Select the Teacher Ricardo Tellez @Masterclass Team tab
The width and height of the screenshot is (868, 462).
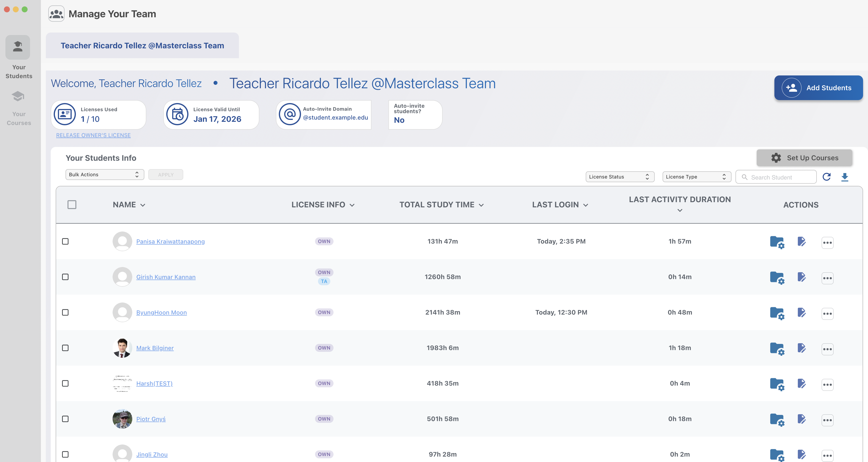click(x=142, y=46)
